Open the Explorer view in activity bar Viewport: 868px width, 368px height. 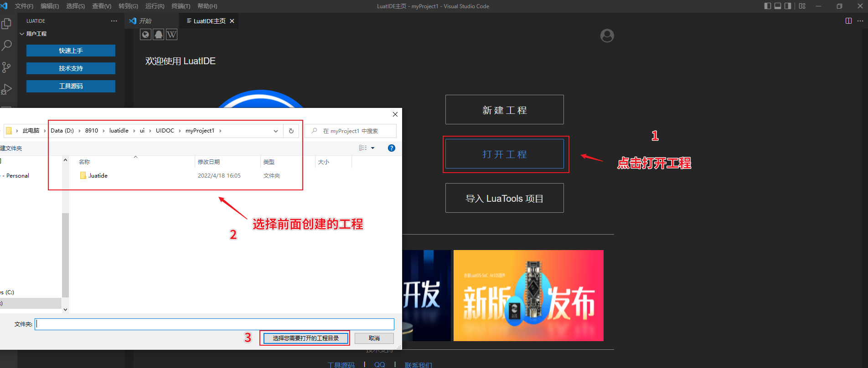6,24
